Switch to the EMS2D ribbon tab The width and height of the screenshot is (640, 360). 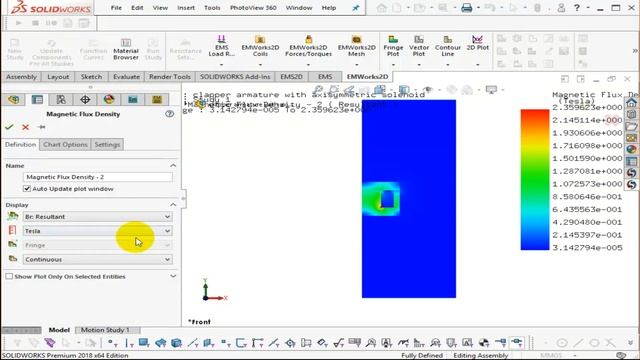pos(291,77)
